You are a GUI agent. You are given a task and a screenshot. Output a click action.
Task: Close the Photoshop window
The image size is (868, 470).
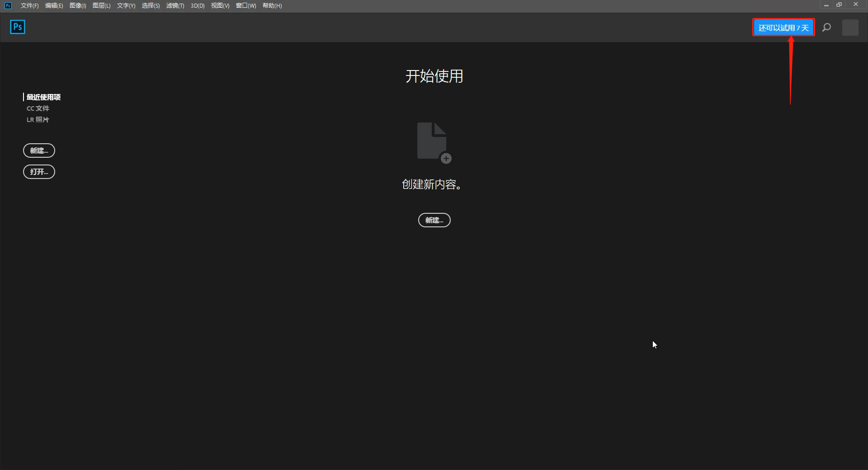[x=855, y=5]
